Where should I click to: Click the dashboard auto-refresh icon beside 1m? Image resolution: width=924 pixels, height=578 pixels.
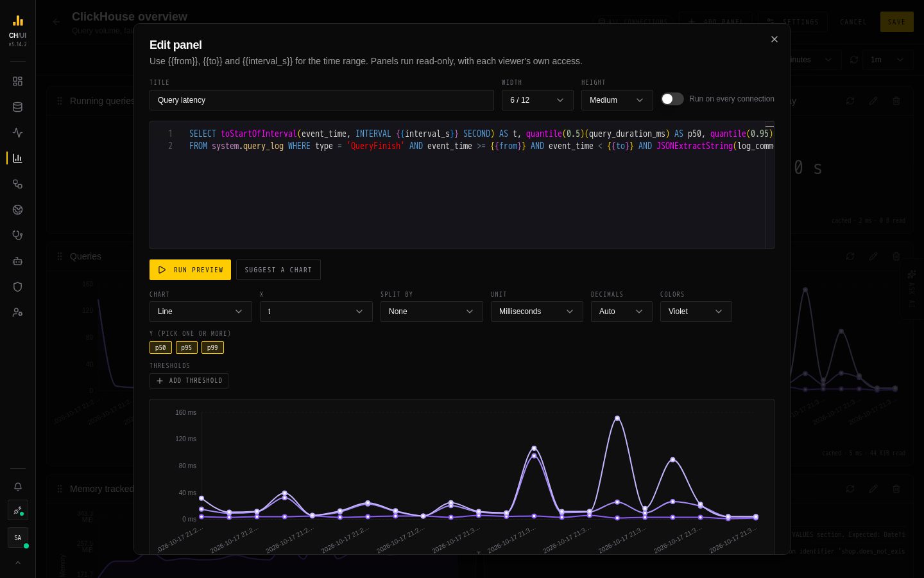point(854,60)
